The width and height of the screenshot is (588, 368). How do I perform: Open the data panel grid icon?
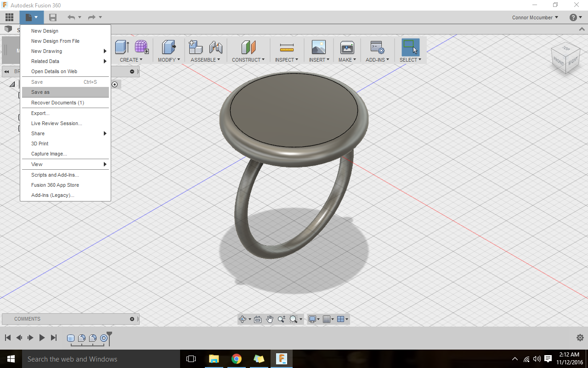point(9,17)
